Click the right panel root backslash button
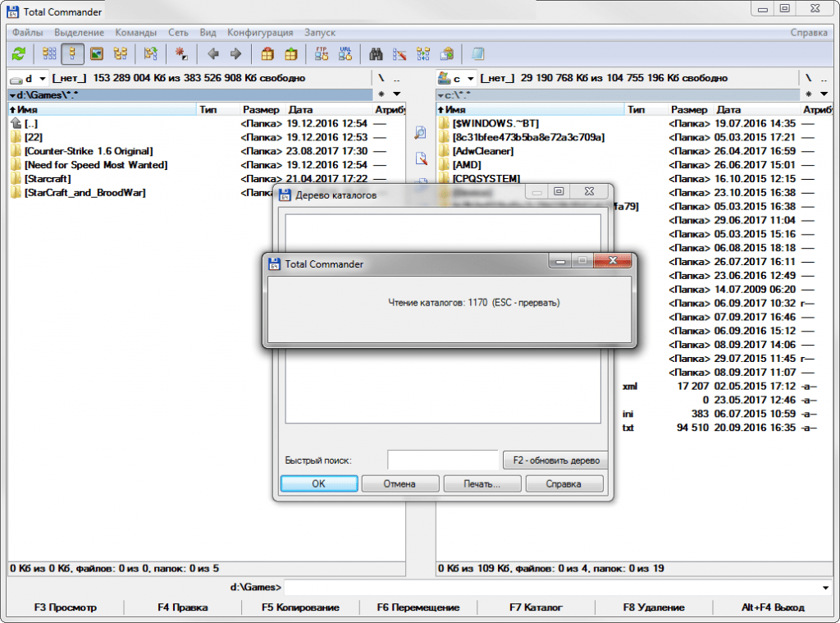The height and width of the screenshot is (623, 840). coord(809,78)
